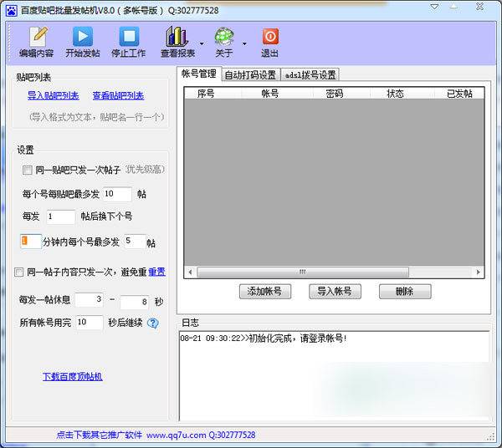Screen dimensions: 502x448
Task: Toggle 同一帖子内容只发一次 checkbox
Action: click(x=19, y=272)
